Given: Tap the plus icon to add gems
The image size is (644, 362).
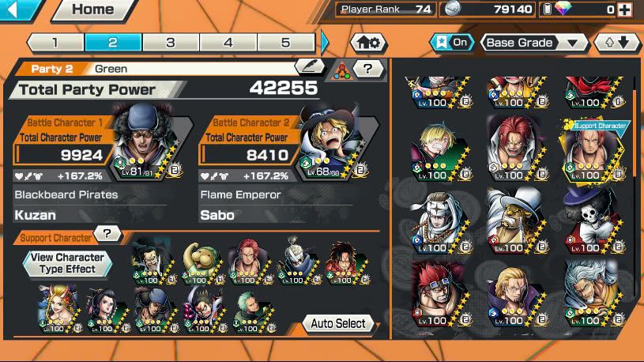Looking at the screenshot, I should [625, 9].
